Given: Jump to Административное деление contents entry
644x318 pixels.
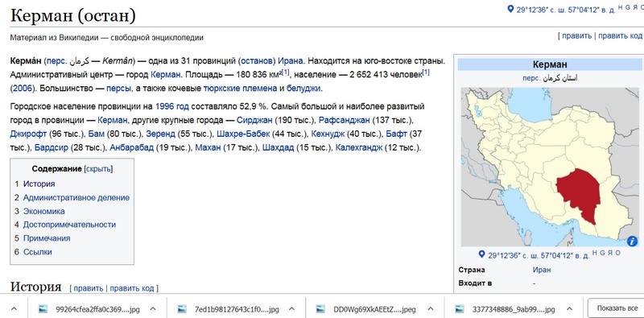Looking at the screenshot, I should (x=76, y=197).
